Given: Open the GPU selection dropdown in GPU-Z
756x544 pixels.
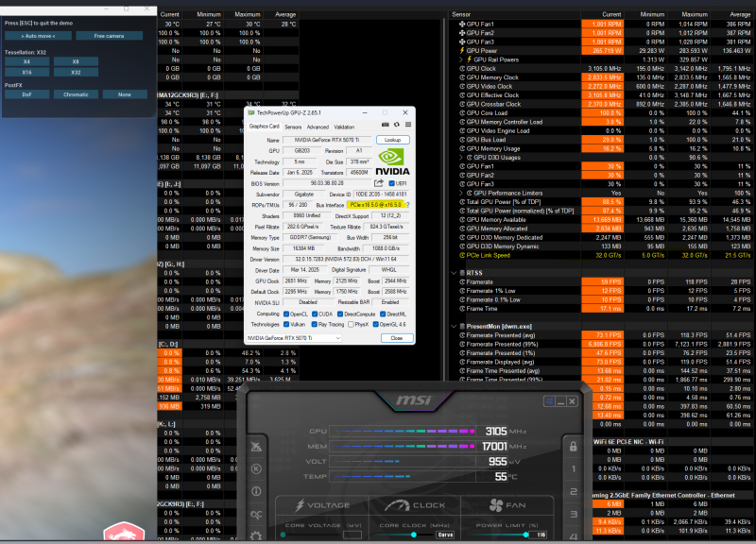Looking at the screenshot, I should (x=294, y=338).
